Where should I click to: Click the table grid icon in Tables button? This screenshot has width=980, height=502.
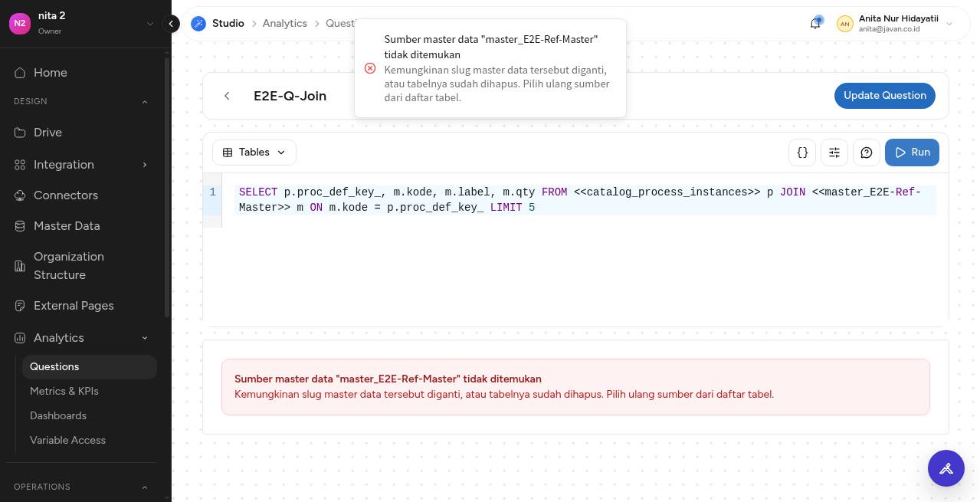228,153
